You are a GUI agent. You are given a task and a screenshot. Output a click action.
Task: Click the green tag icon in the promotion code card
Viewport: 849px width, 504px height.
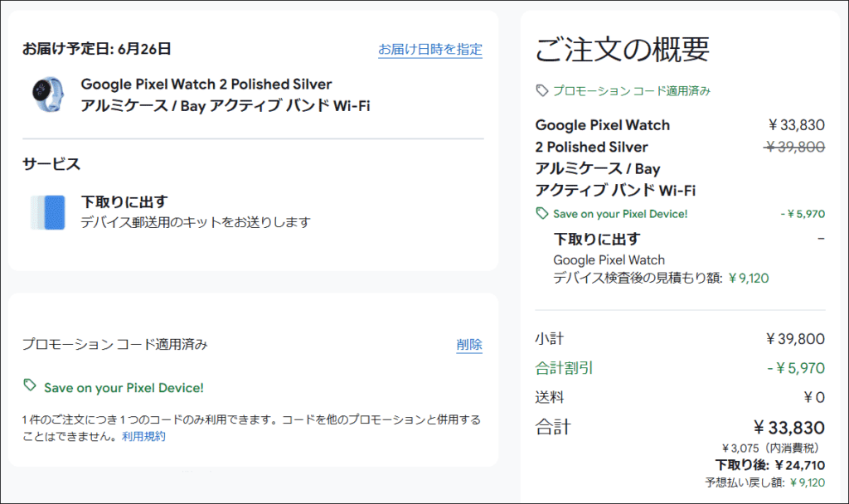pyautogui.click(x=30, y=385)
